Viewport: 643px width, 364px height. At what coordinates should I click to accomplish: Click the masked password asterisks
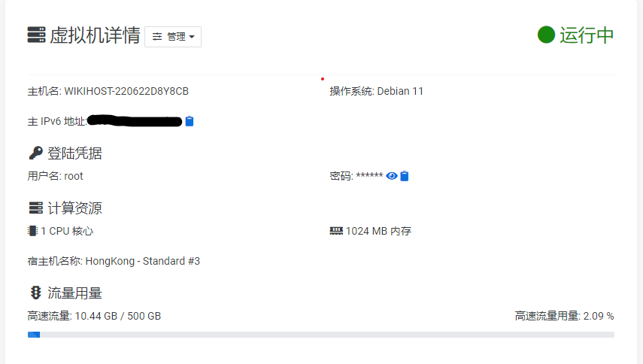[x=369, y=175]
